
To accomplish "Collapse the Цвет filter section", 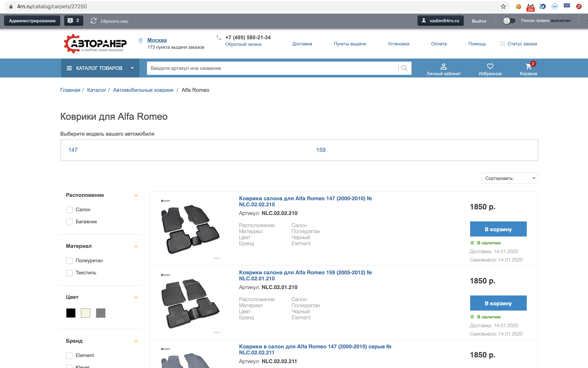I will 136,297.
